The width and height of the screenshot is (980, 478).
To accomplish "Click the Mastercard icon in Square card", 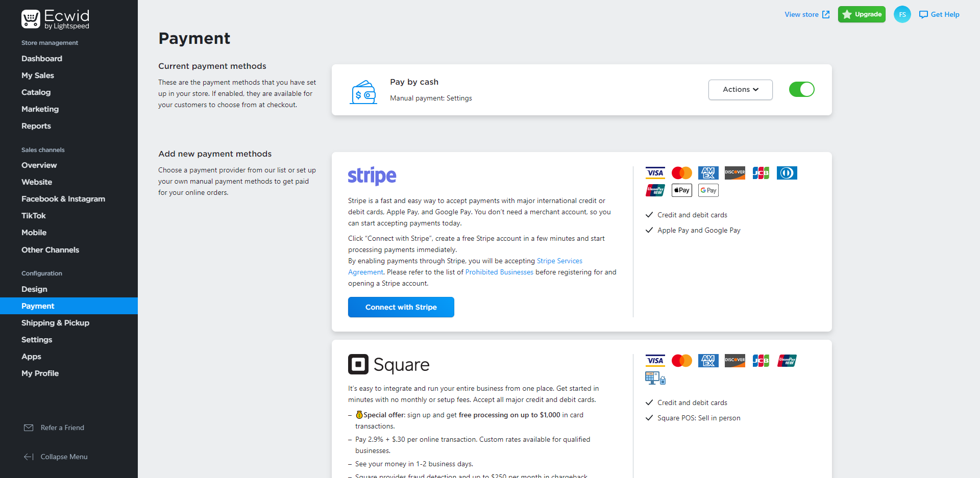I will click(682, 361).
